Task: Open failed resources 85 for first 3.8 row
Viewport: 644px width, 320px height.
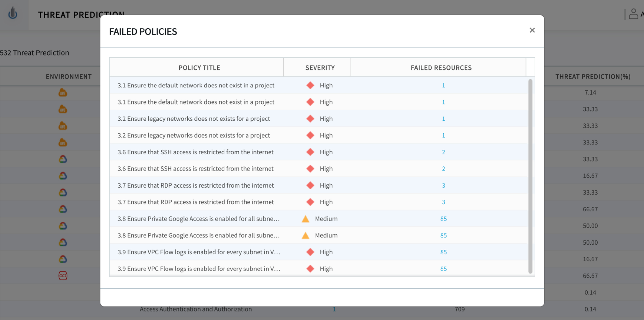Action: (443, 219)
